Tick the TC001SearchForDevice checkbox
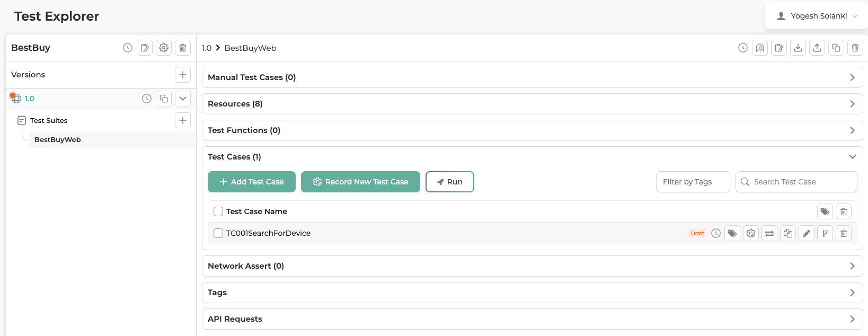The width and height of the screenshot is (868, 336). pyautogui.click(x=218, y=233)
